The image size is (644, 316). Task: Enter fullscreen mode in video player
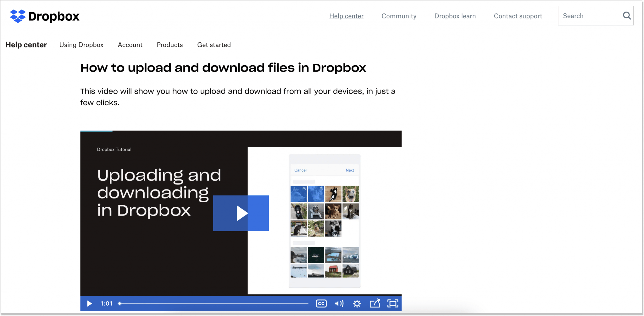pyautogui.click(x=393, y=303)
